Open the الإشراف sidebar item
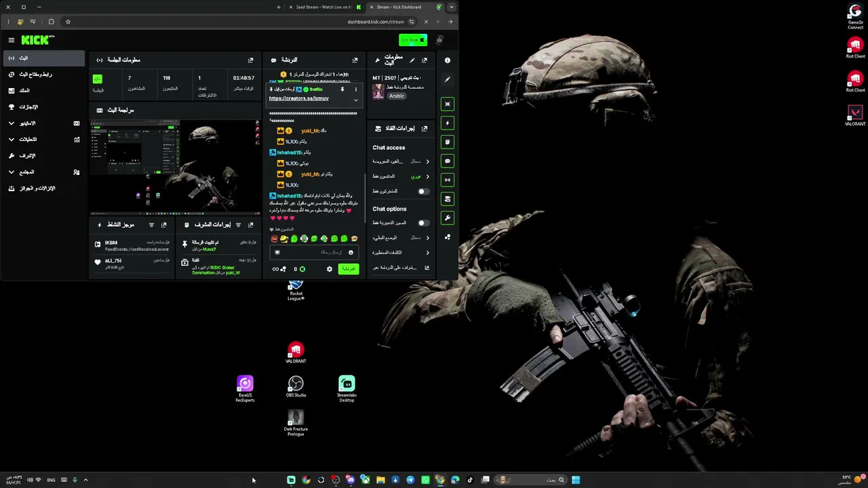This screenshot has width=868, height=488. [43, 156]
